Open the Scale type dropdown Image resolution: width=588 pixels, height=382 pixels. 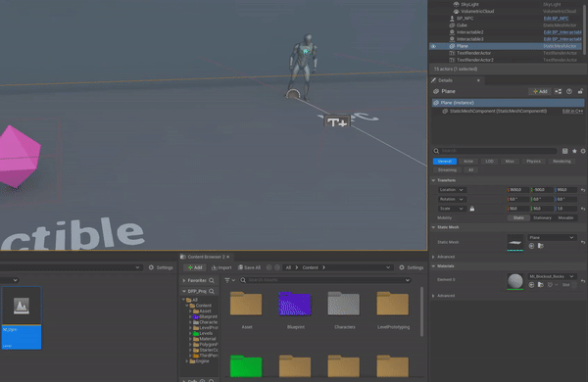[x=452, y=209]
